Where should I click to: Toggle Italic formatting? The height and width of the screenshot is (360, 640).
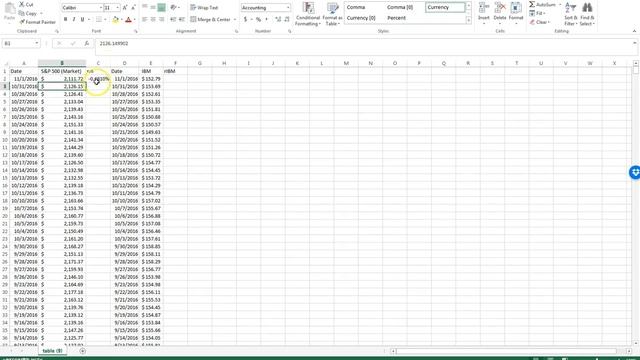[x=74, y=19]
